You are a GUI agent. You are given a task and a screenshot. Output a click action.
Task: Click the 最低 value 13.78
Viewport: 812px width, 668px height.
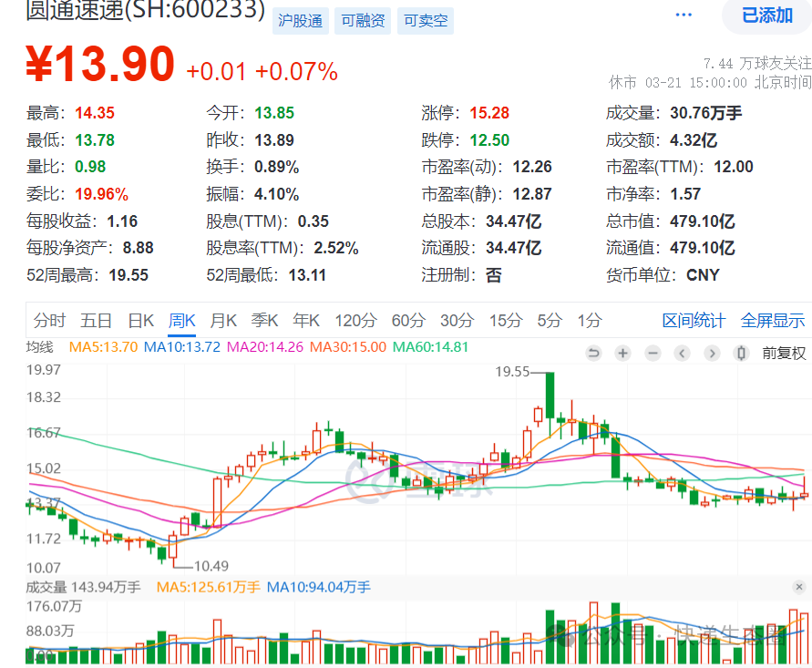pyautogui.click(x=95, y=139)
